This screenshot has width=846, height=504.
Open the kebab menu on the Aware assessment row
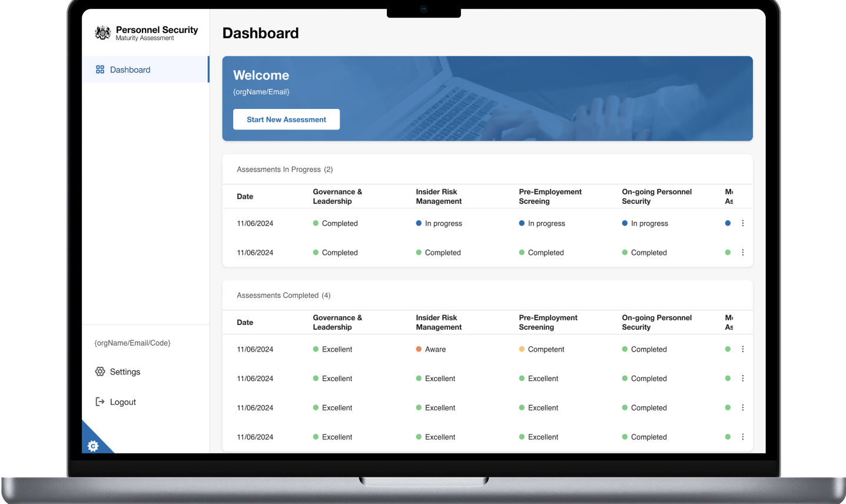click(742, 349)
